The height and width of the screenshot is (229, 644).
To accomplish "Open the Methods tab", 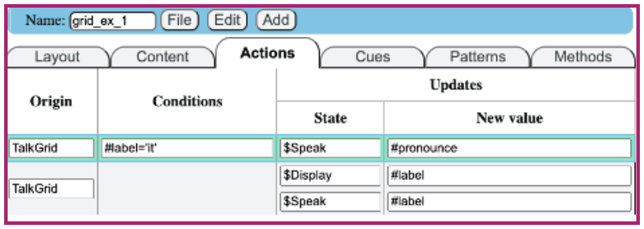I will click(x=583, y=56).
